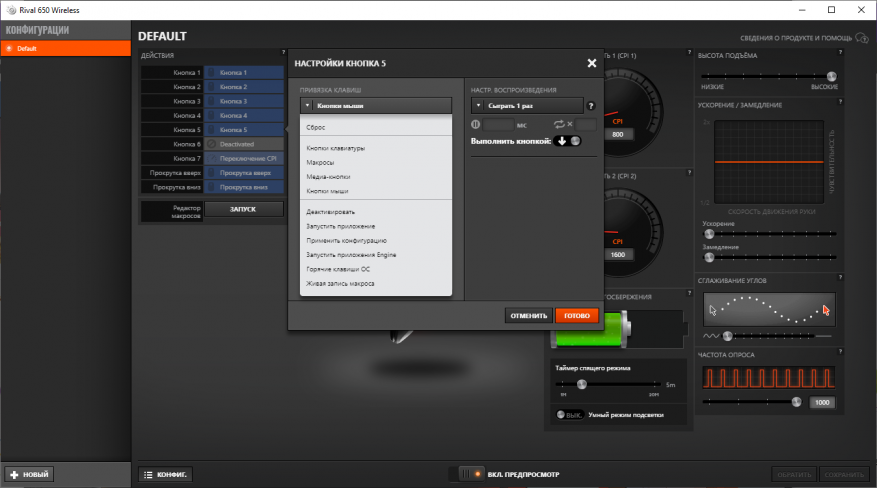Open Кнопка 3 action assignment
Image resolution: width=877 pixels, height=488 pixels.
coord(244,101)
